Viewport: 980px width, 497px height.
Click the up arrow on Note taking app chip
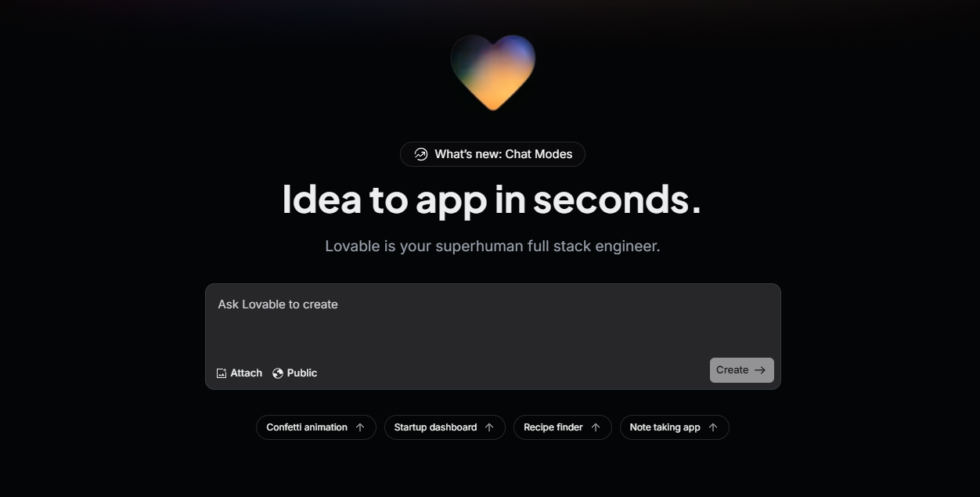coord(713,427)
